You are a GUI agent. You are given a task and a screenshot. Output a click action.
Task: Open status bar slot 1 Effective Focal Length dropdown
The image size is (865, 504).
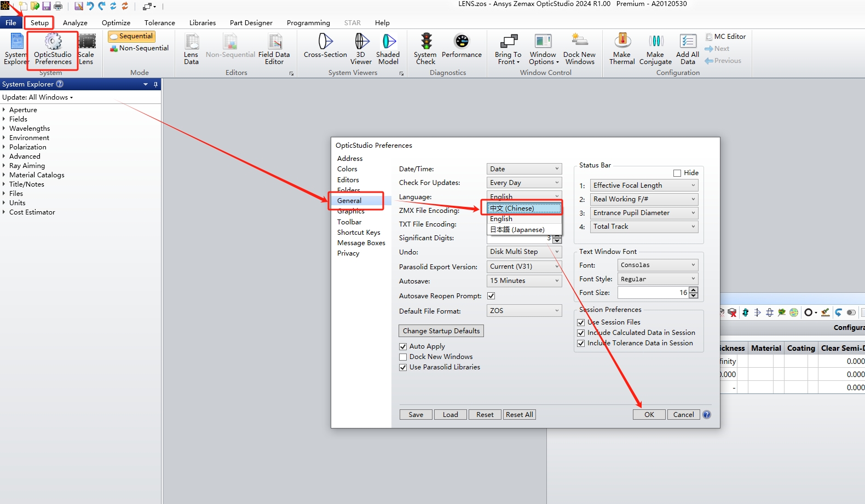pyautogui.click(x=644, y=186)
